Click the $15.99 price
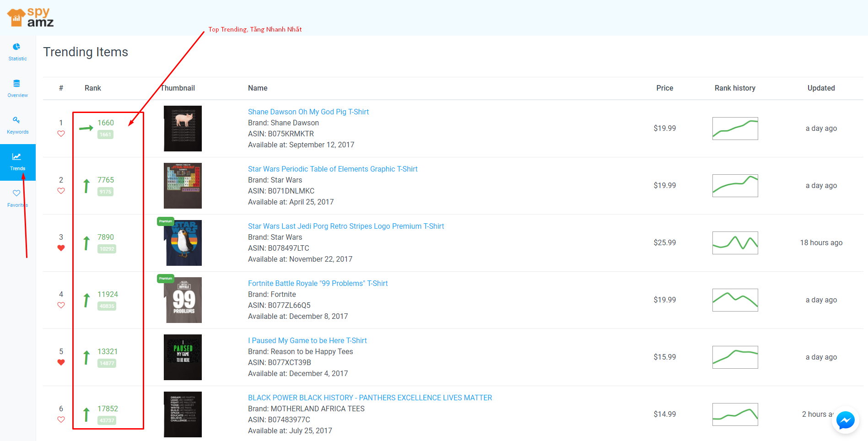 664,357
